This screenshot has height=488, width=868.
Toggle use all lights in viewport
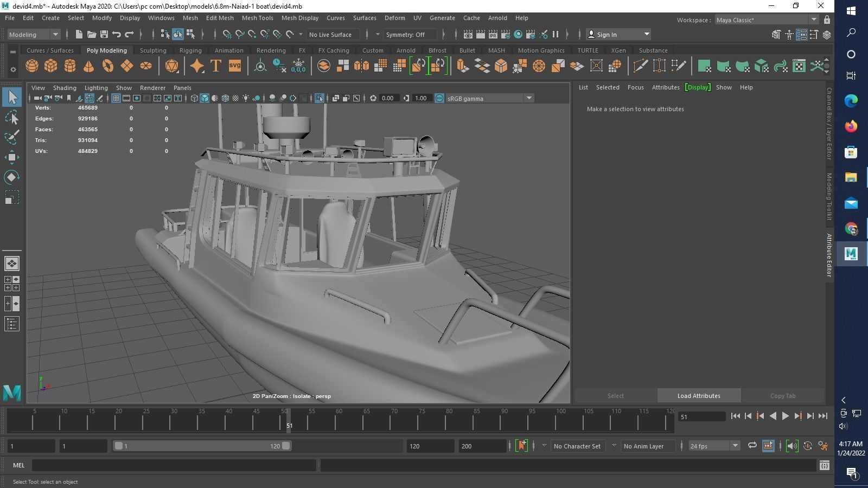coord(246,98)
